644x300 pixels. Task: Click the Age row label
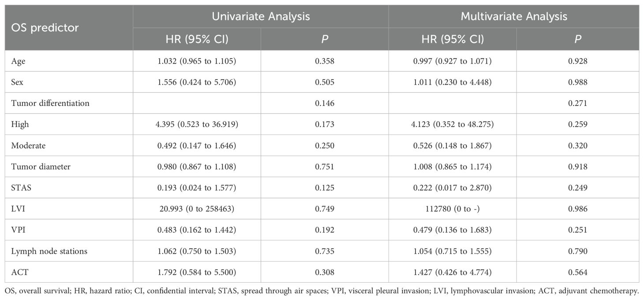click(18, 61)
